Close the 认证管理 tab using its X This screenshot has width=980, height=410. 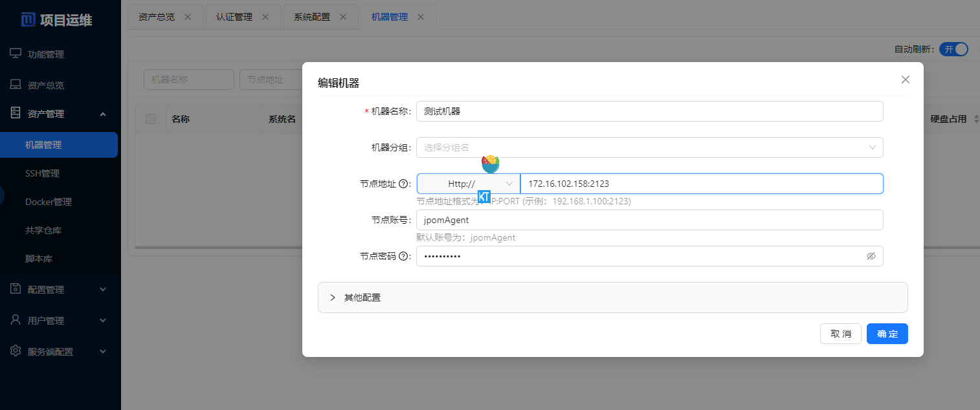pos(265,17)
